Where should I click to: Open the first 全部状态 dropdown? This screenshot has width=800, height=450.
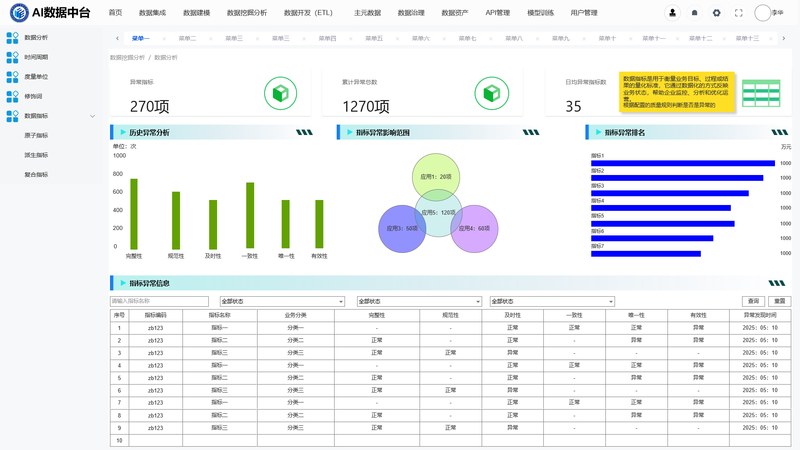click(x=282, y=302)
